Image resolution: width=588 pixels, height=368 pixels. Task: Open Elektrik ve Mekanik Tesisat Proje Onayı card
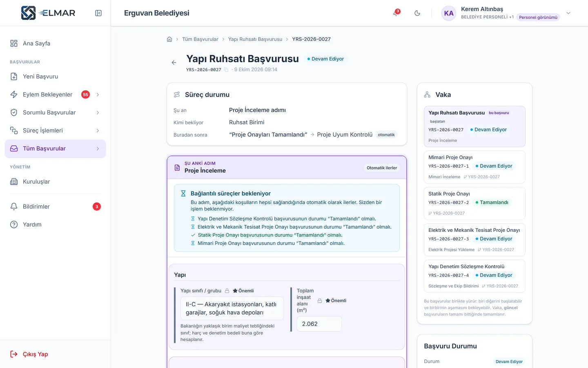tap(474, 240)
